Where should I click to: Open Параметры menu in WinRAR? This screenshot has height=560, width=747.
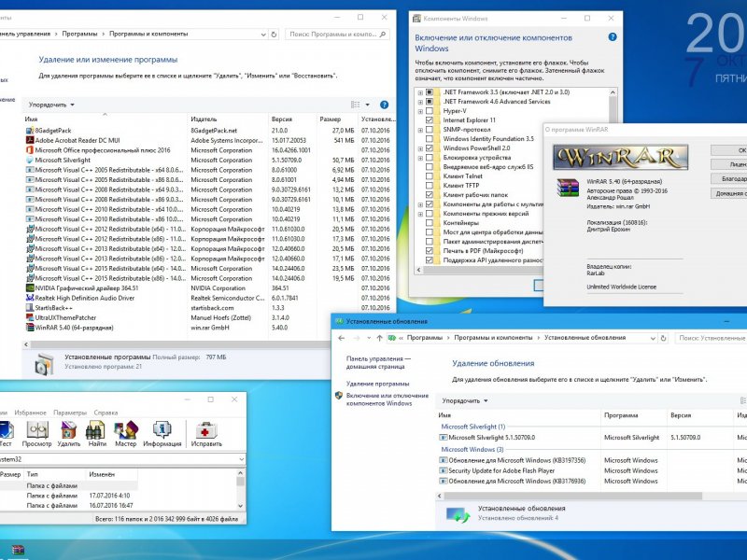[70, 413]
